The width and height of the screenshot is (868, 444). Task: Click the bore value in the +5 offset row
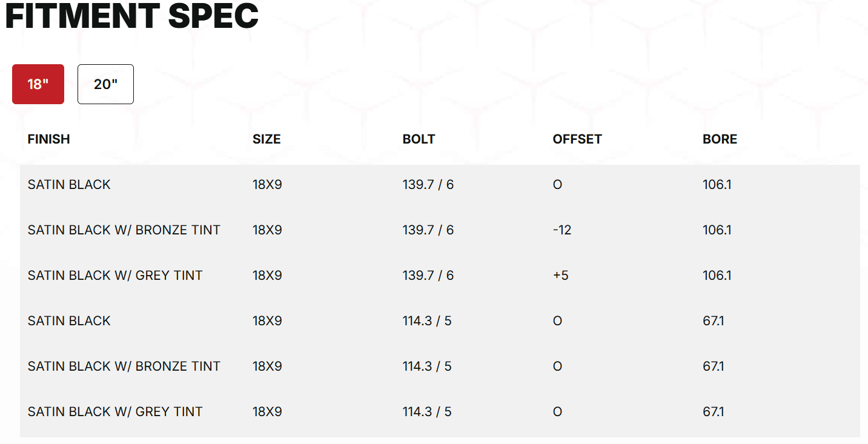(x=717, y=276)
